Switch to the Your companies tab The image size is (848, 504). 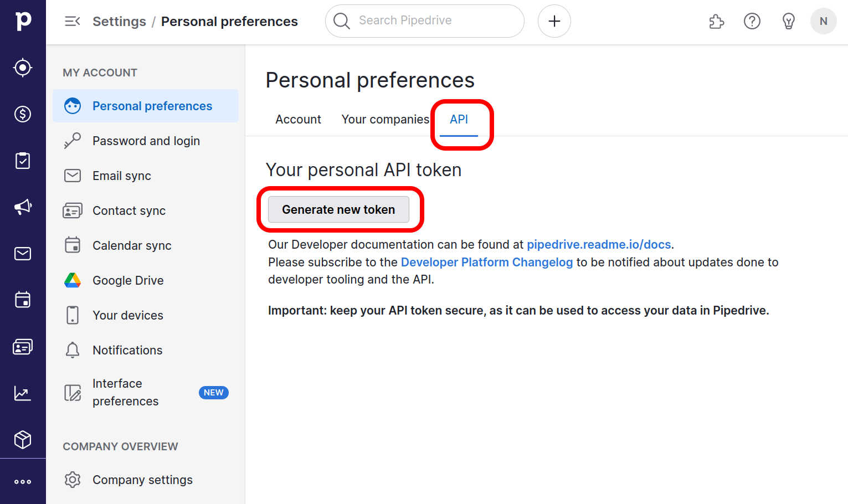[386, 119]
